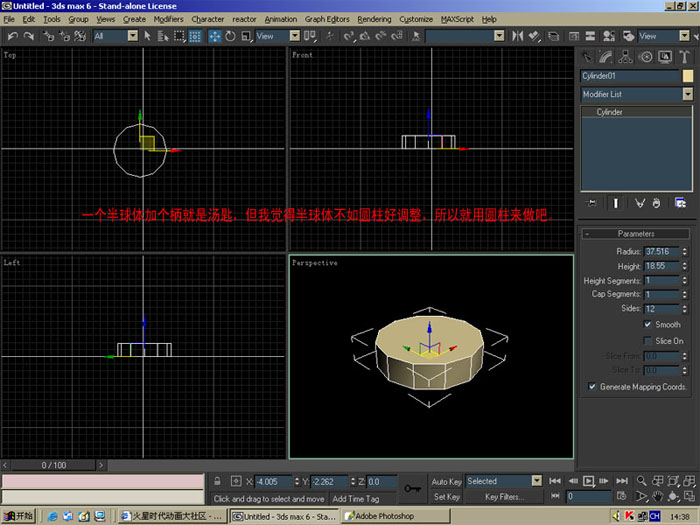Click the Pan hand viewport control
Viewport: 700px width, 525px height.
(657, 496)
